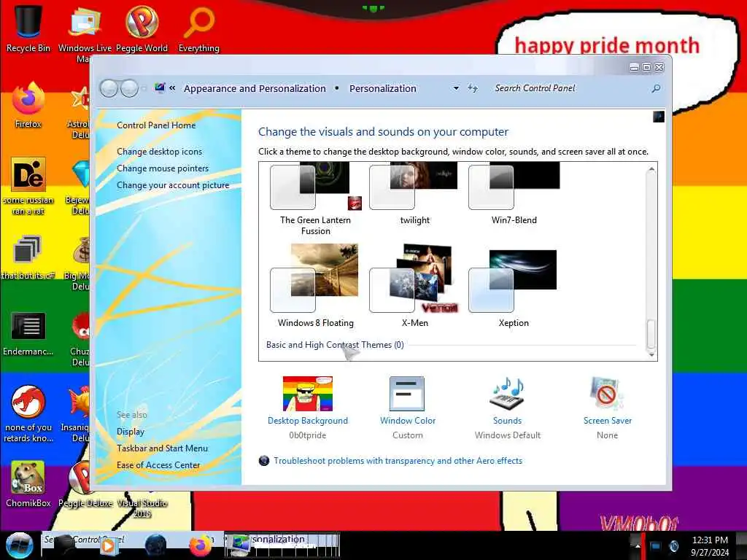
Task: Open Change desktop icons link
Action: point(159,152)
